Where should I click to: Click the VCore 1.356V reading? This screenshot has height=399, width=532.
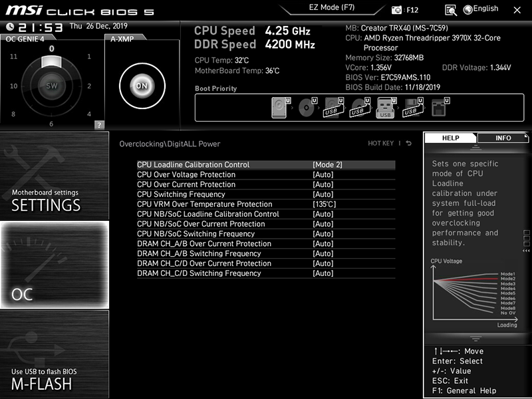tap(368, 68)
